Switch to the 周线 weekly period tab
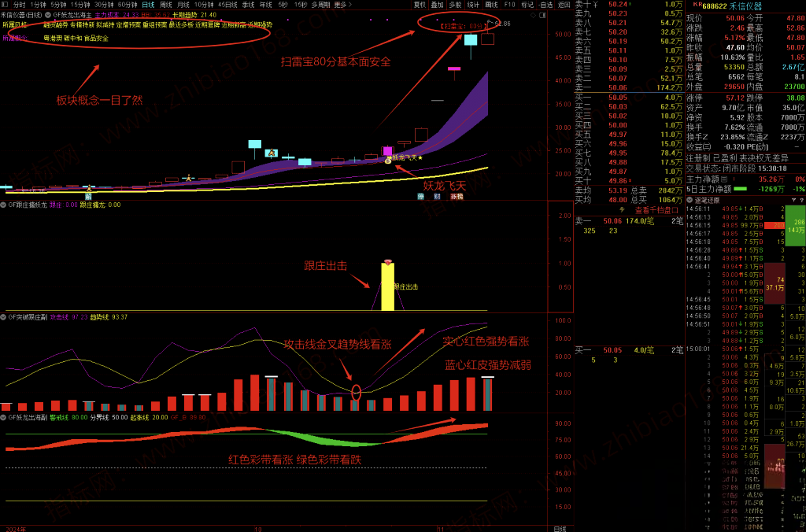806x532 pixels. [x=165, y=4]
